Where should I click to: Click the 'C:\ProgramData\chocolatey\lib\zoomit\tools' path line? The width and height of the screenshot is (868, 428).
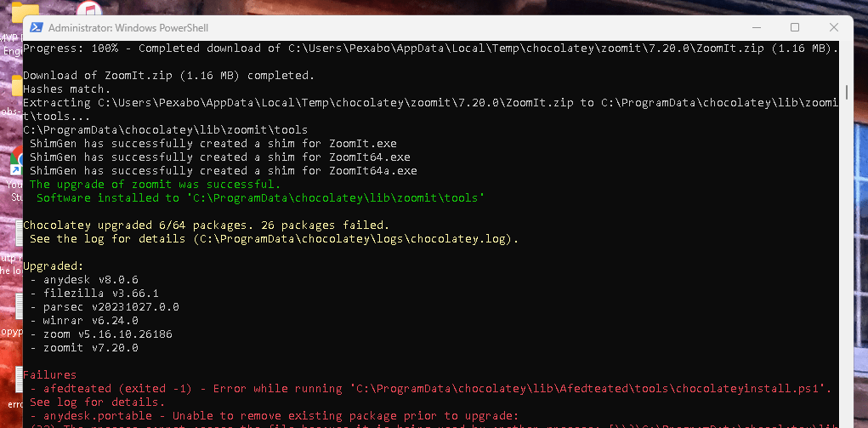pos(166,129)
